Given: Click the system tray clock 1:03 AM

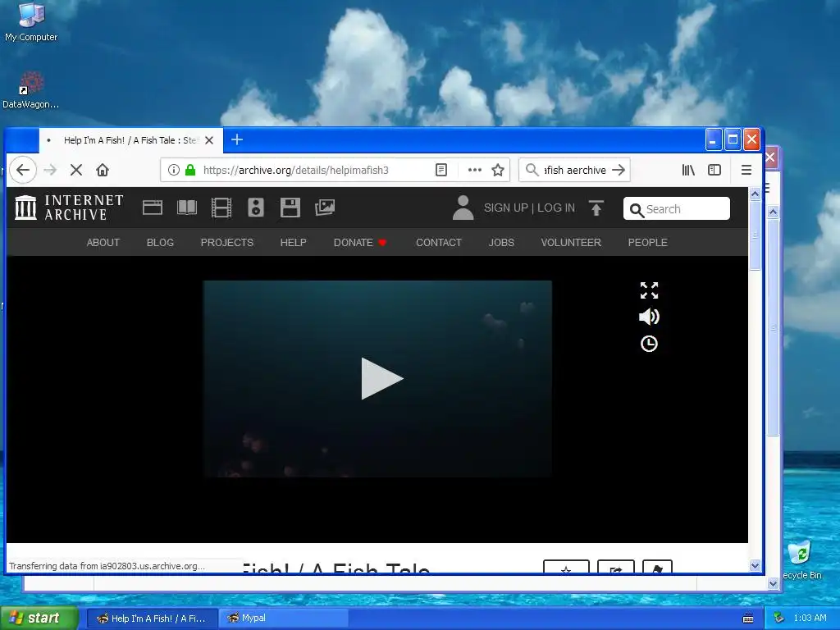Looking at the screenshot, I should point(810,619).
